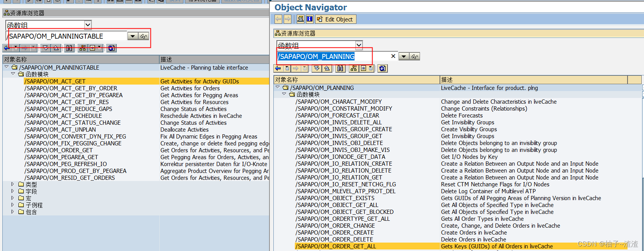The width and height of the screenshot is (644, 251).
Task: Expand the 子例程 folder
Action: (13, 205)
